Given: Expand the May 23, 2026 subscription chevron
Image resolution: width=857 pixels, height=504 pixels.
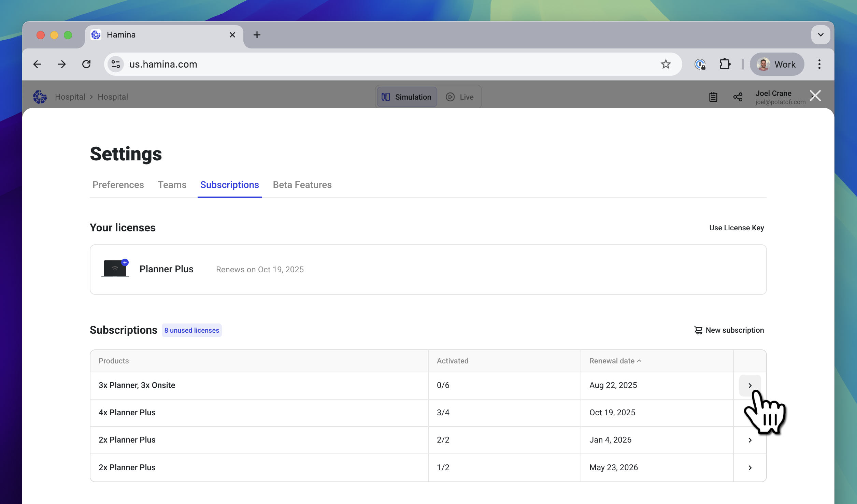Looking at the screenshot, I should (750, 468).
